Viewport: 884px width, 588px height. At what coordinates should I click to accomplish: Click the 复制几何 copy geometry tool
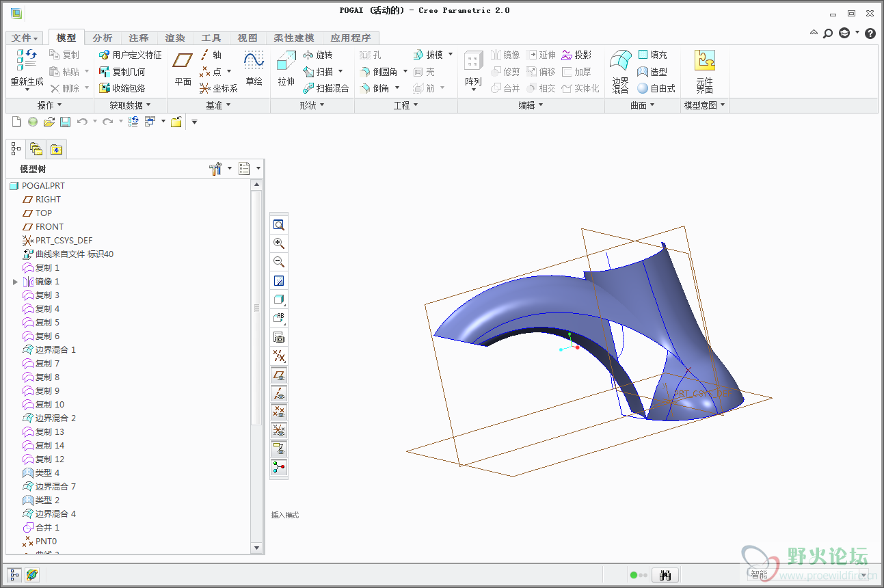[x=122, y=71]
